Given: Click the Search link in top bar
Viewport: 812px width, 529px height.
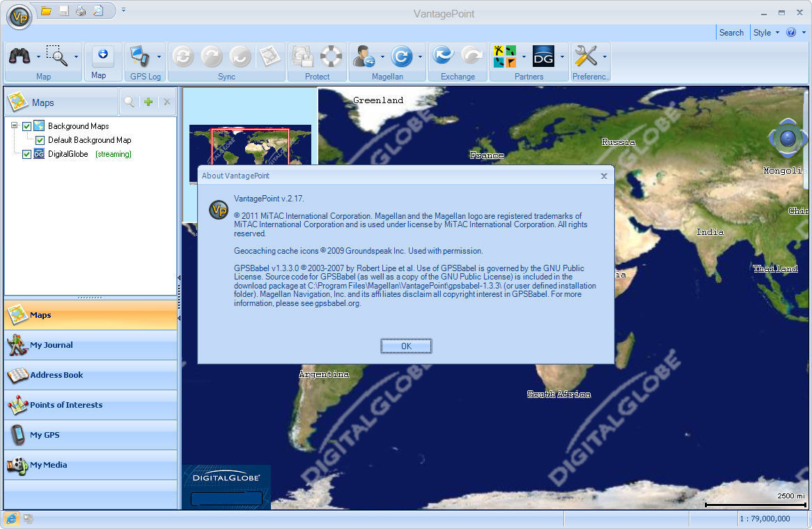Looking at the screenshot, I should tap(731, 33).
